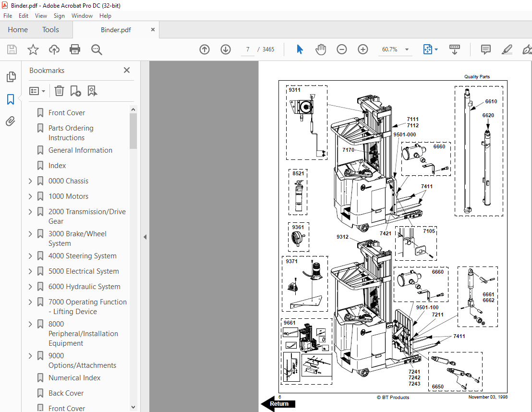The image size is (532, 412).
Task: Click the print file icon
Action: pos(75,49)
